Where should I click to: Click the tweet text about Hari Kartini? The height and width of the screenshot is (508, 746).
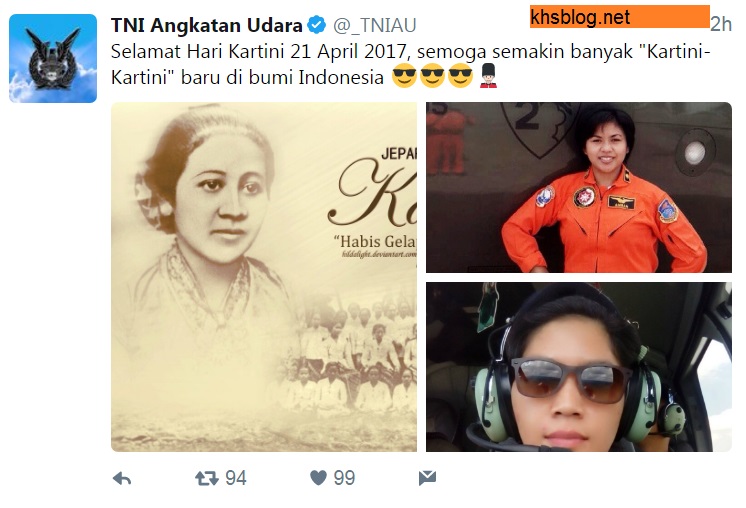(410, 64)
